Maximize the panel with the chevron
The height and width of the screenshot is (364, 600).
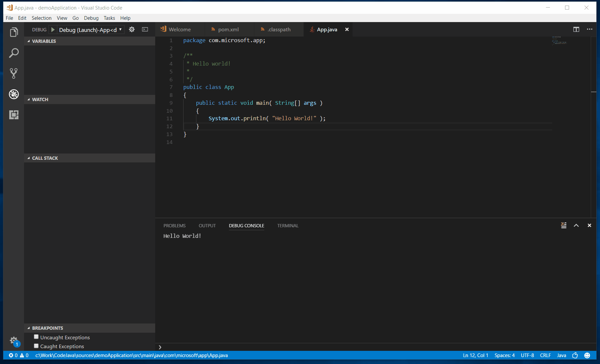pos(576,225)
